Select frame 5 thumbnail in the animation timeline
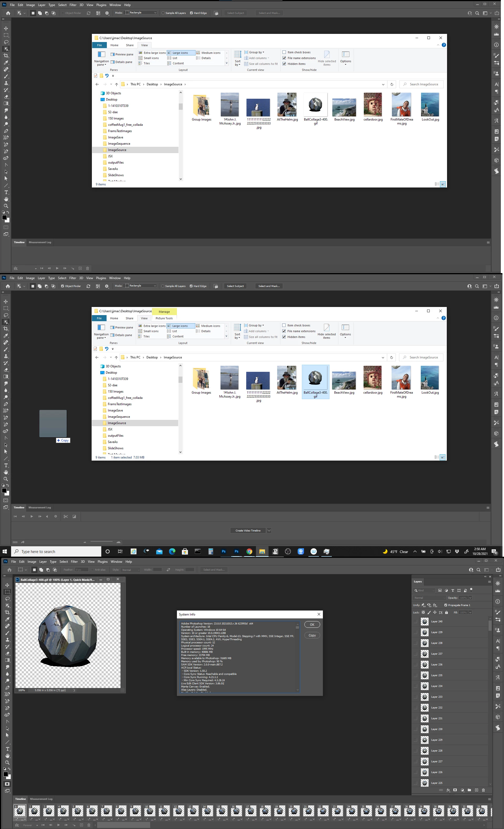 [x=78, y=811]
